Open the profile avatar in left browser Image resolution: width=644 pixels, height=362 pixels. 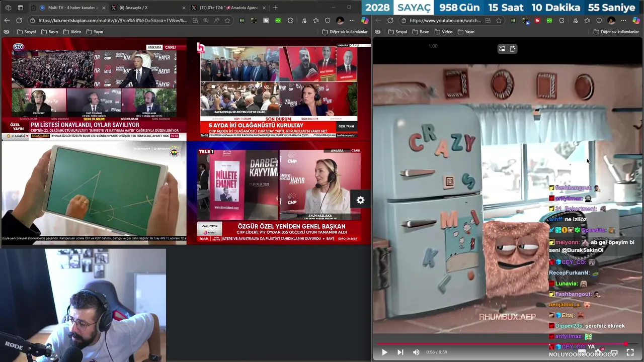(340, 21)
